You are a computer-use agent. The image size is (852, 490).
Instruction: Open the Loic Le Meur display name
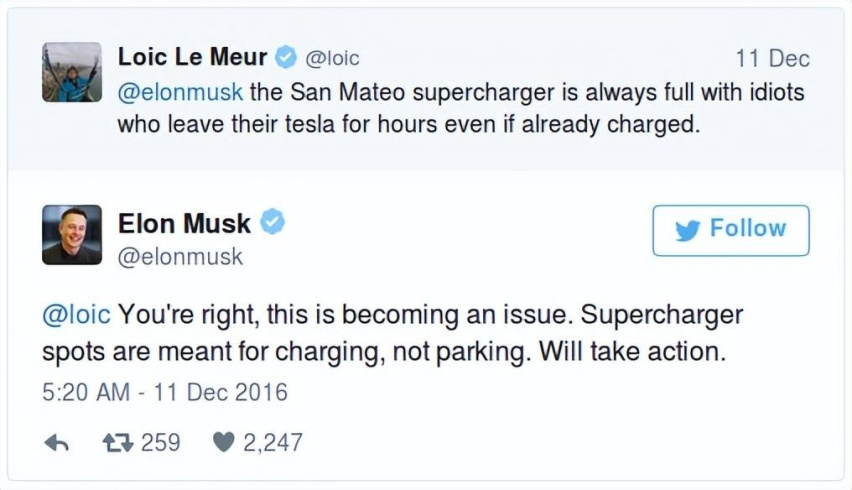192,57
